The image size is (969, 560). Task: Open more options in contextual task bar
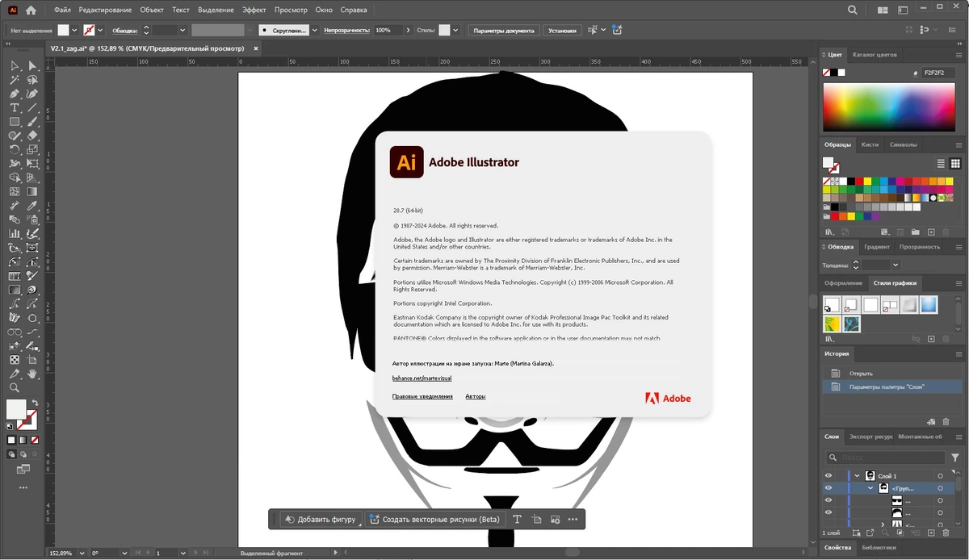pyautogui.click(x=573, y=519)
